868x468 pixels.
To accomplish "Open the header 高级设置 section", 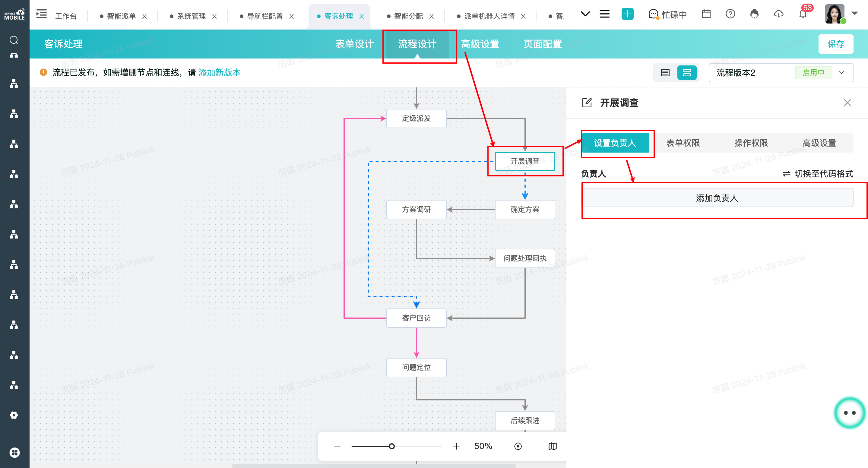I will tap(480, 44).
